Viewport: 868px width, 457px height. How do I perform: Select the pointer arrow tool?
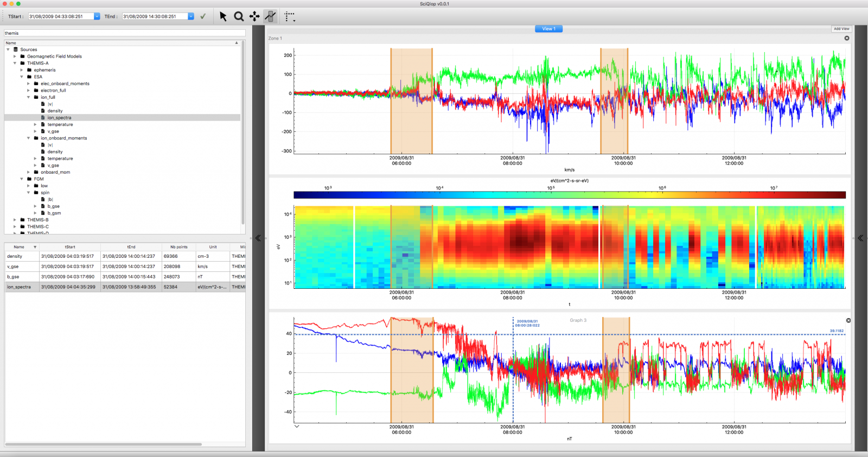tap(223, 16)
